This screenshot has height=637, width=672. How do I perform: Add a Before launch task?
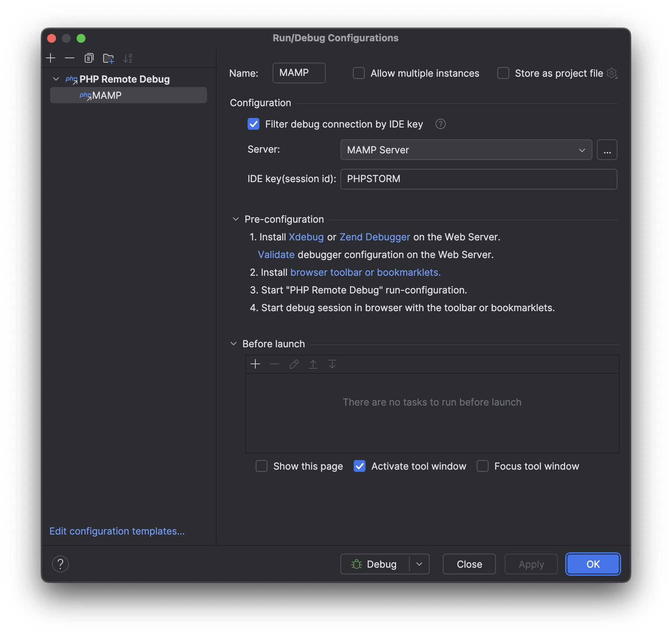[255, 364]
